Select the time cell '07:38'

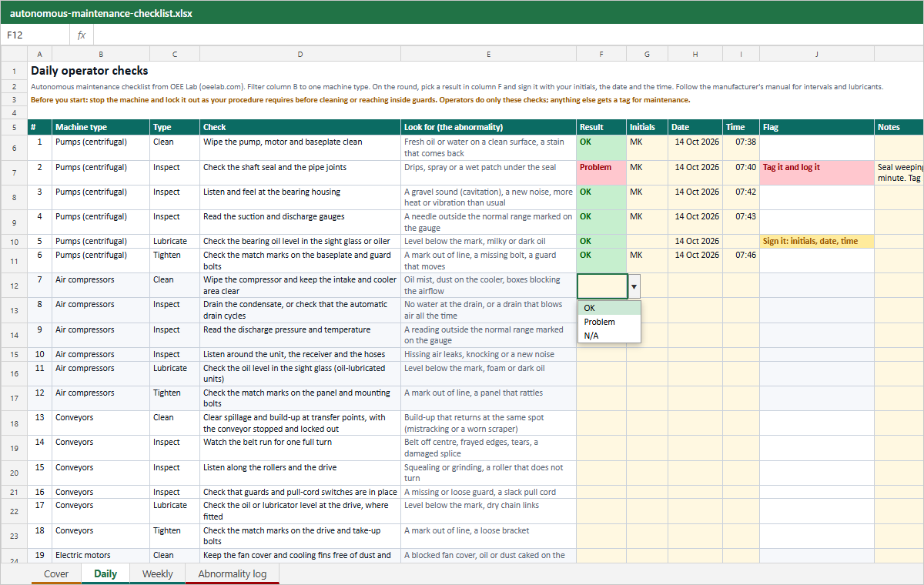pyautogui.click(x=741, y=148)
